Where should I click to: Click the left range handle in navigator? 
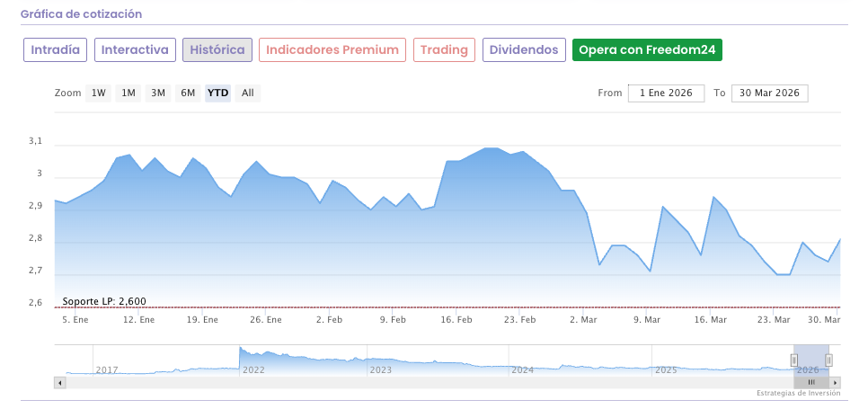[x=793, y=360]
